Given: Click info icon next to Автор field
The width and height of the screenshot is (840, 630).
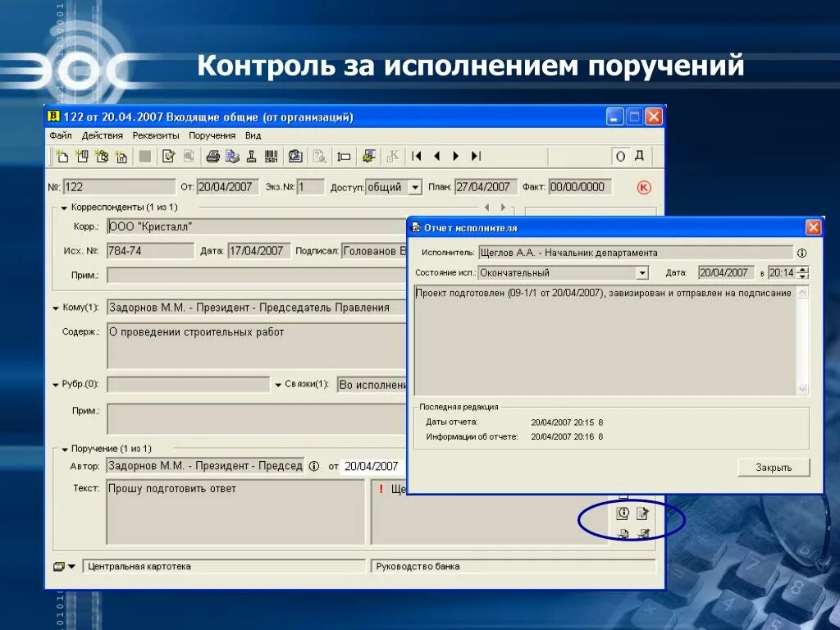Looking at the screenshot, I should tap(314, 466).
